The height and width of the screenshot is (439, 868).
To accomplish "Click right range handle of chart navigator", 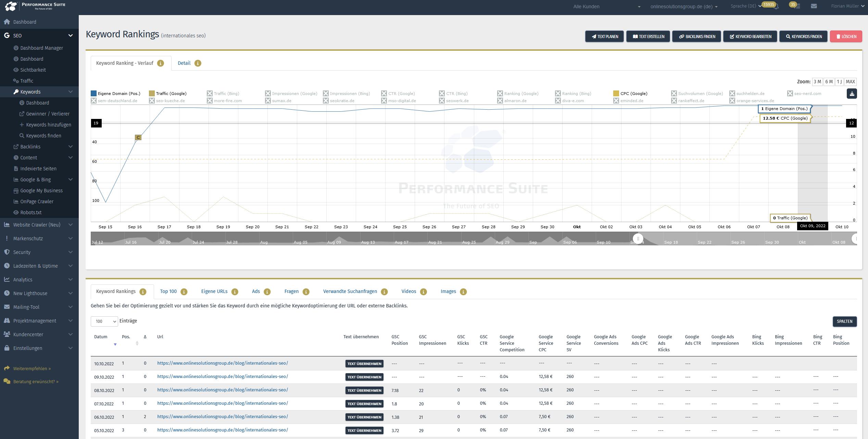I will (x=855, y=239).
